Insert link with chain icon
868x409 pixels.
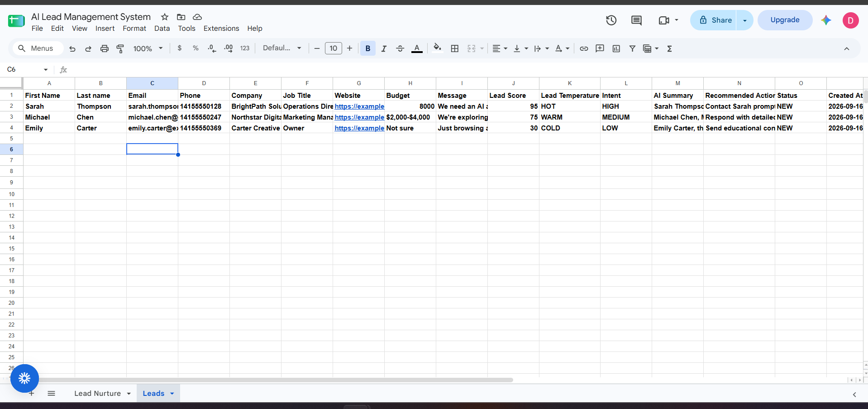click(x=584, y=48)
